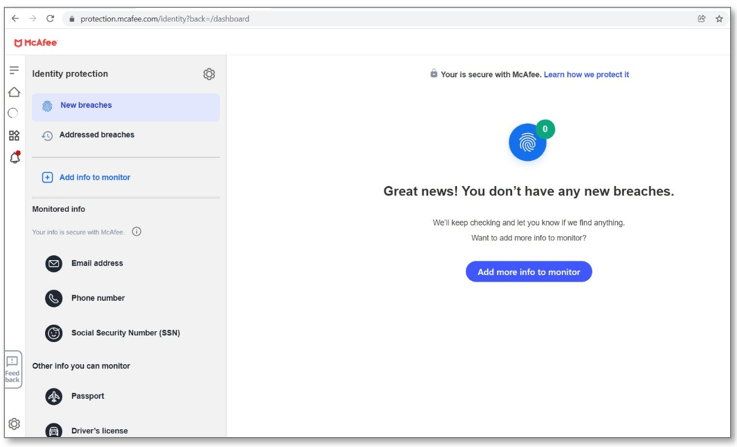Click the green 0 breach count badge
Screen dimensions: 737x447
point(545,129)
